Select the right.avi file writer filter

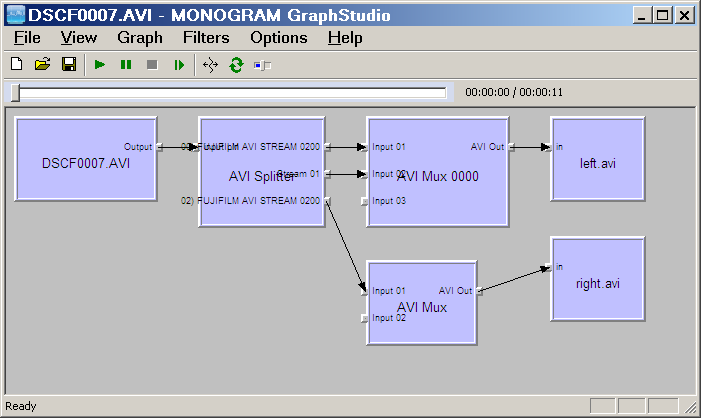pyautogui.click(x=598, y=279)
